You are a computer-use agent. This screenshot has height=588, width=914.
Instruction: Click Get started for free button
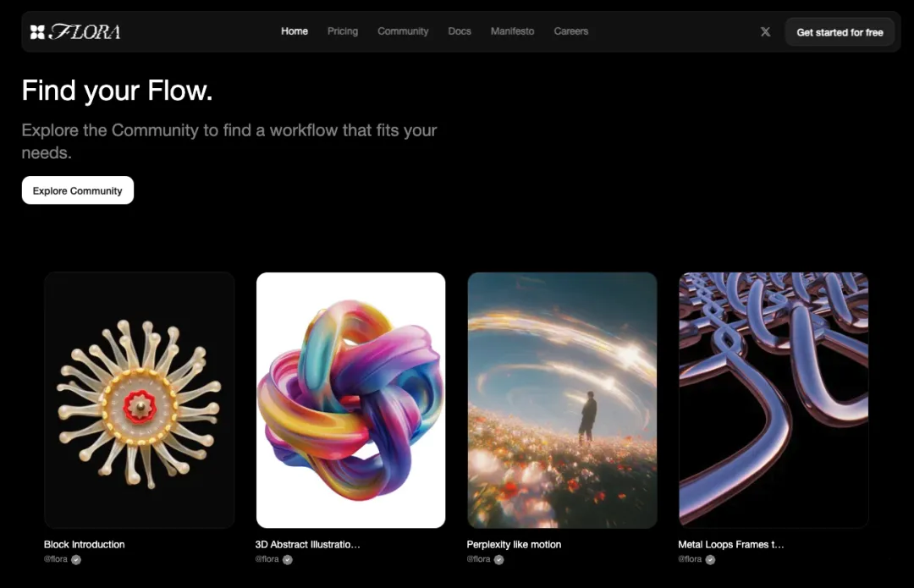840,32
